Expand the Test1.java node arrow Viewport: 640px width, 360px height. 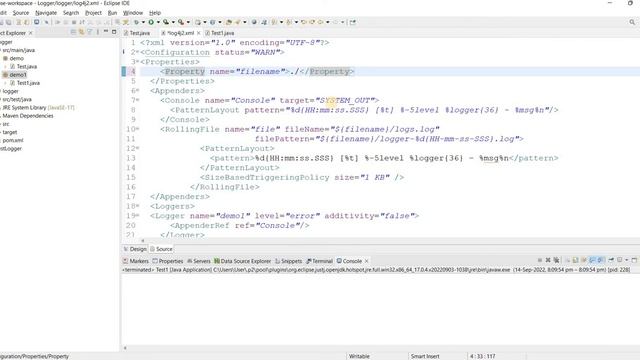5,83
